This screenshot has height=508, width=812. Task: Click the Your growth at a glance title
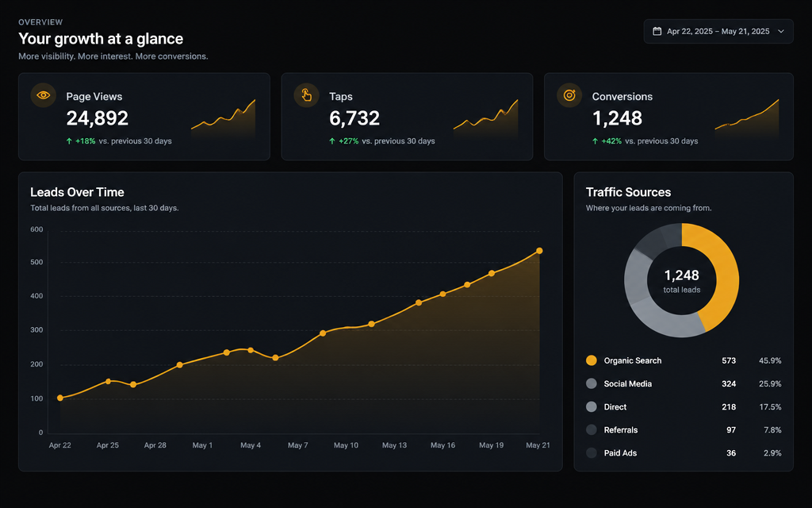point(101,39)
